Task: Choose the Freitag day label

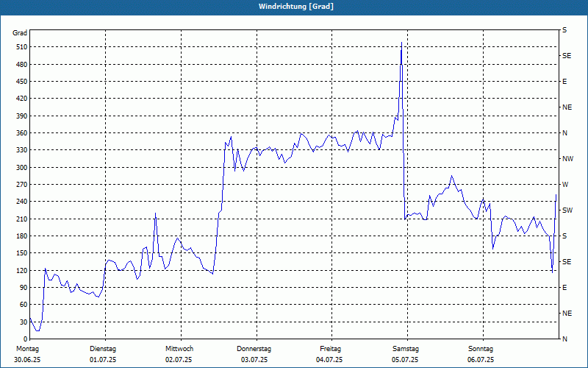Action: click(330, 349)
